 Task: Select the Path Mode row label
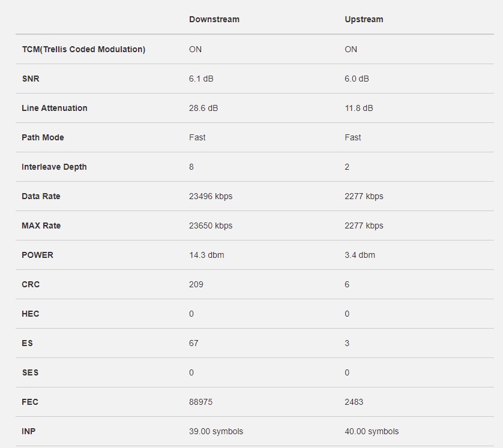pyautogui.click(x=43, y=137)
